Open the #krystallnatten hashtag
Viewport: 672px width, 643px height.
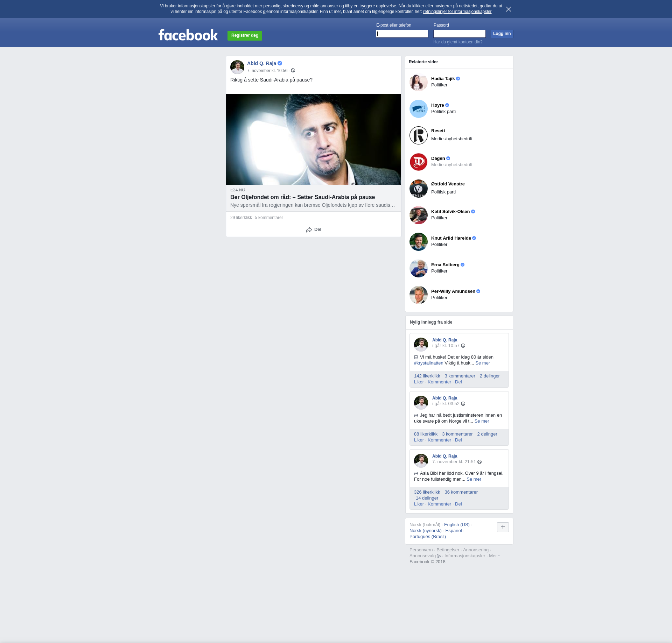(429, 363)
